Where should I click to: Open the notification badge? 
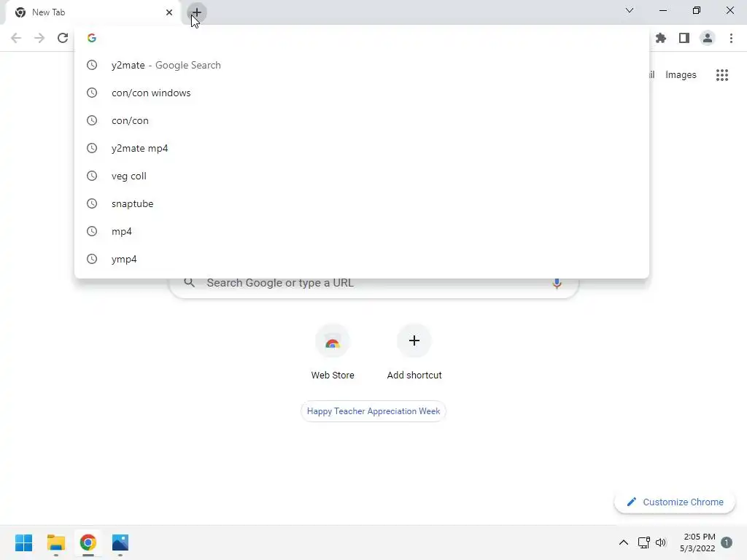pos(727,542)
